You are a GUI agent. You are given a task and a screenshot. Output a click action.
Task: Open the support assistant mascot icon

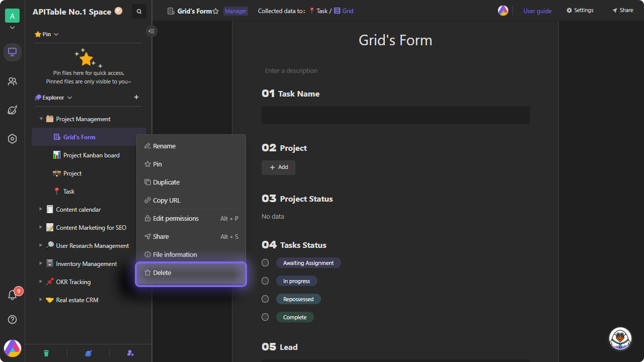[620, 338]
